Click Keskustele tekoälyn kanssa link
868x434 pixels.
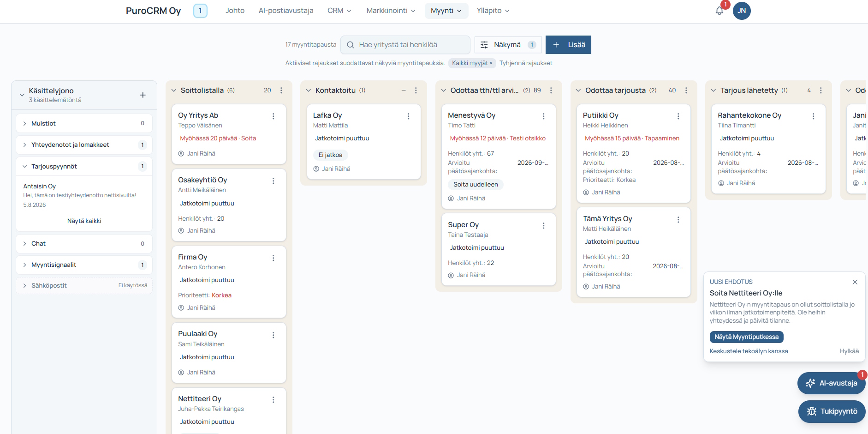click(x=749, y=351)
